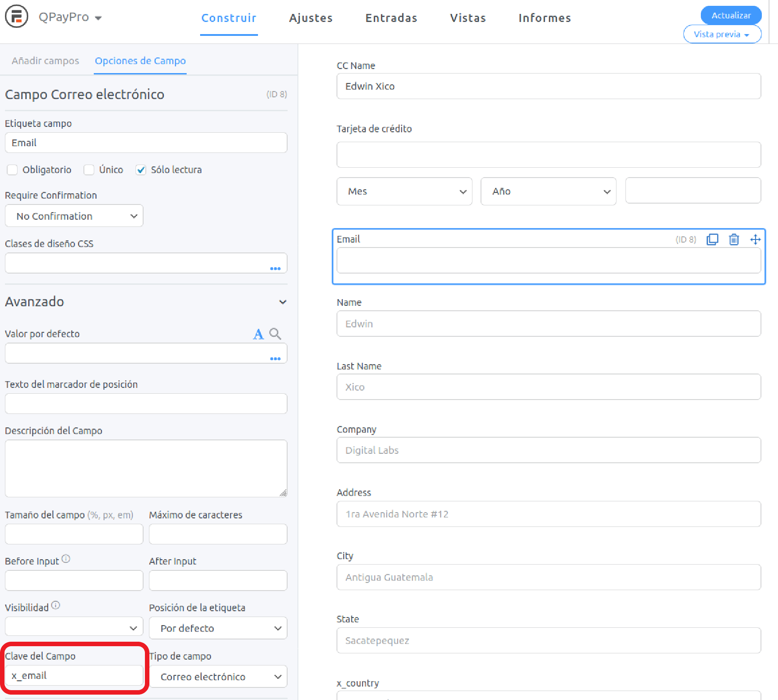Uncheck the Sólo lectura checkbox

point(141,170)
